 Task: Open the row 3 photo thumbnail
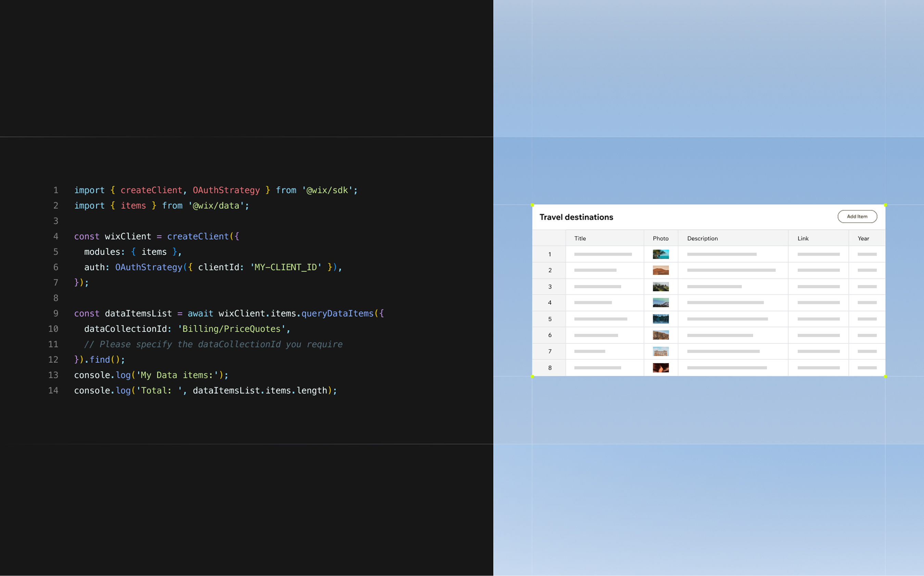[660, 287]
